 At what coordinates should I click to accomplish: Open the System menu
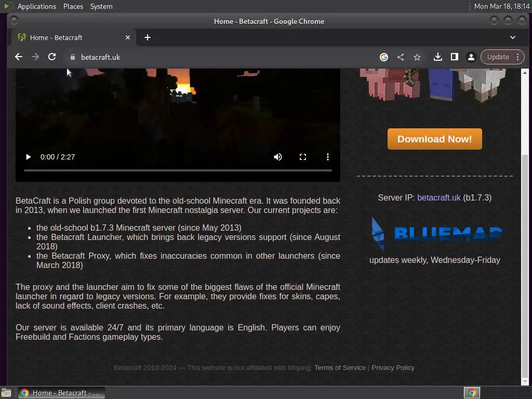101,6
